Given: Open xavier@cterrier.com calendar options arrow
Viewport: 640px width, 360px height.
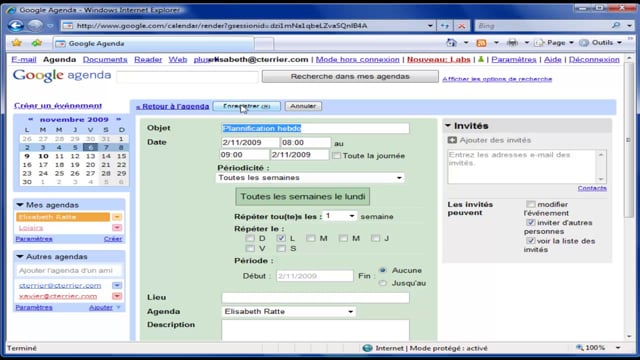Looking at the screenshot, I should pyautogui.click(x=117, y=296).
